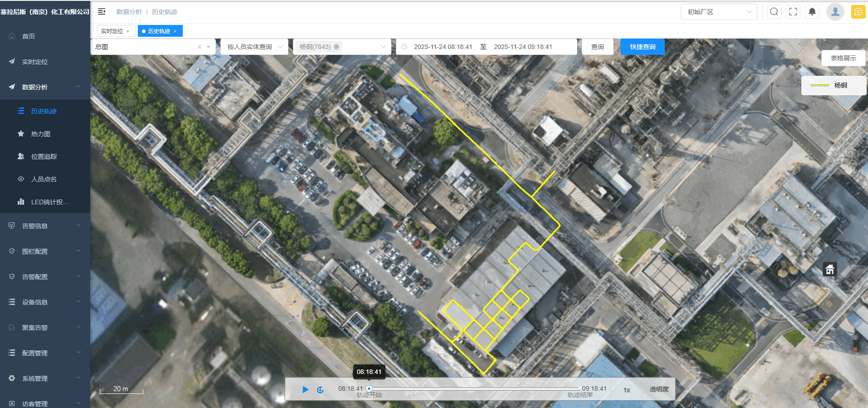Toggle fullscreen mode icon
Viewport: 868px width, 408px height.
click(793, 12)
